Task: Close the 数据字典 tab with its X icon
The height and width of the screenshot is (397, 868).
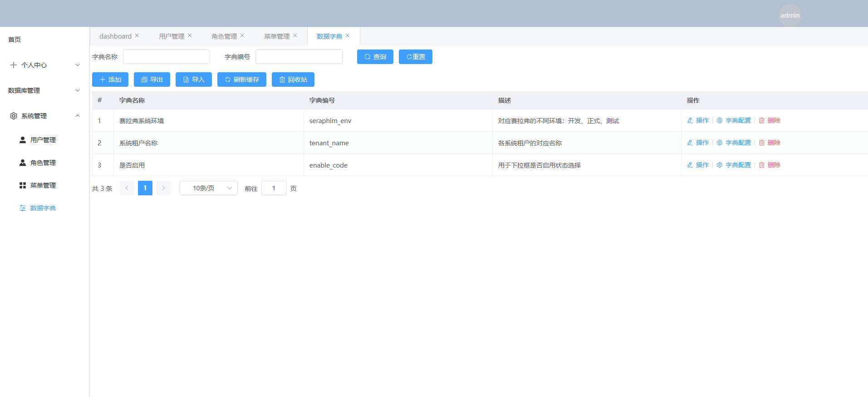Action: click(x=348, y=35)
